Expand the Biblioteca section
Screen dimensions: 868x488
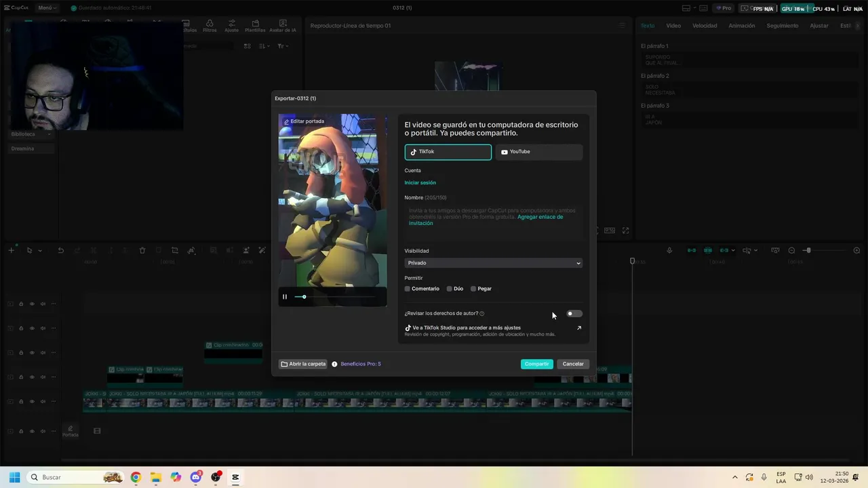31,134
